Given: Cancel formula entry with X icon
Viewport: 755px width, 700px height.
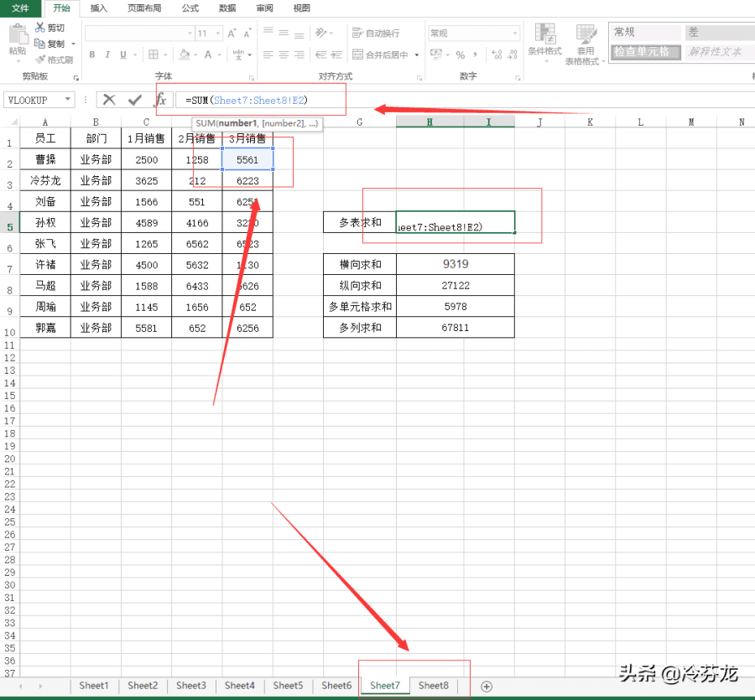Looking at the screenshot, I should (109, 100).
